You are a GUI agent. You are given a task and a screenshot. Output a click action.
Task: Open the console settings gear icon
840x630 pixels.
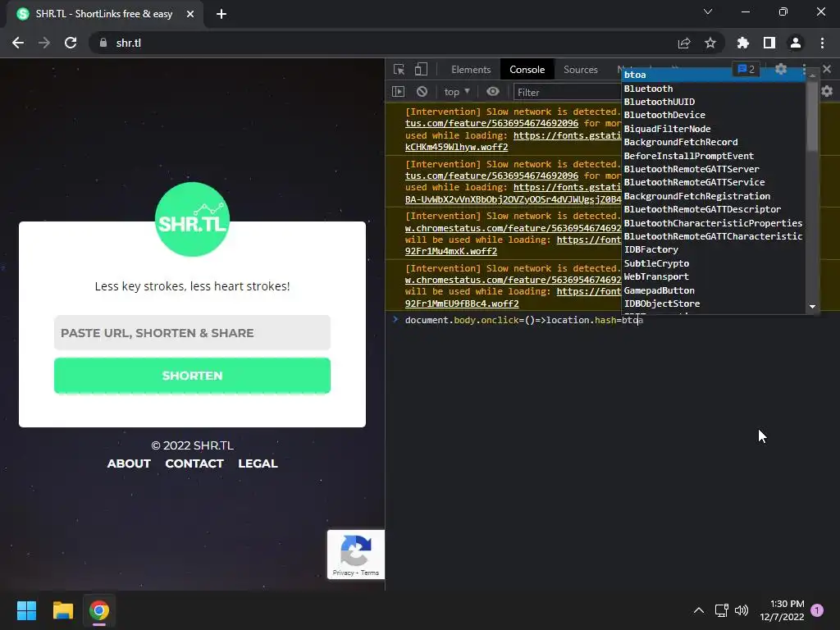click(x=827, y=92)
